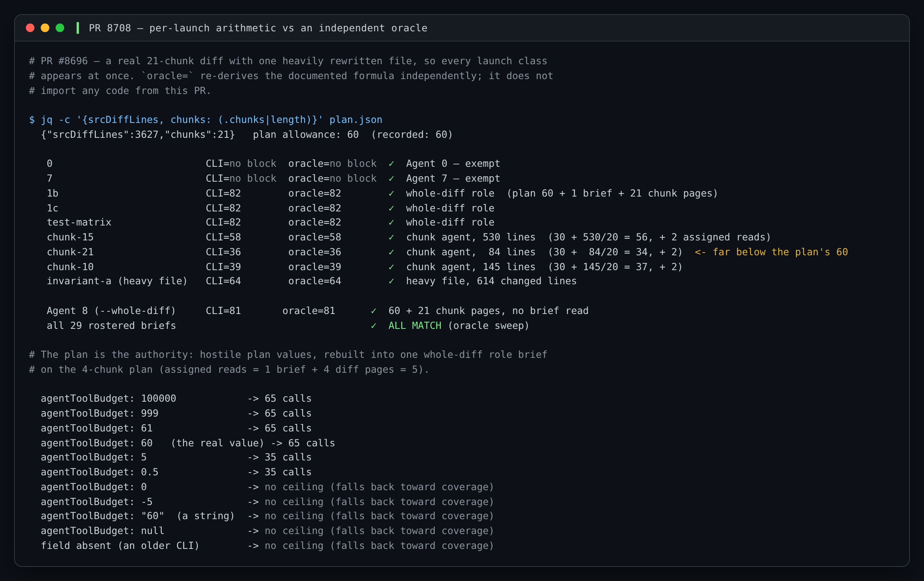
Task: Click 'agentToolBudget: null' line
Action: 267,531
